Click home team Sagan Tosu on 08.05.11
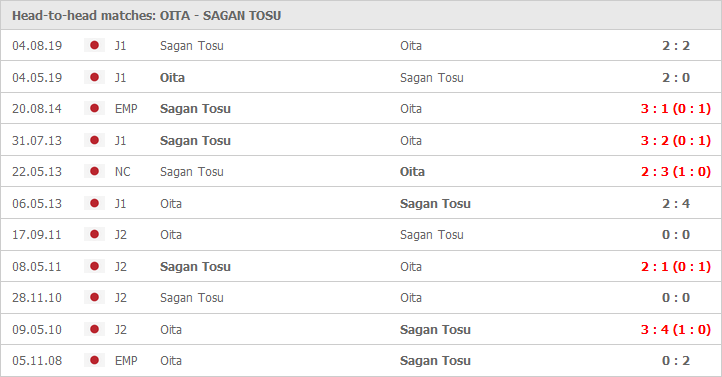The width and height of the screenshot is (722, 377). 195,267
